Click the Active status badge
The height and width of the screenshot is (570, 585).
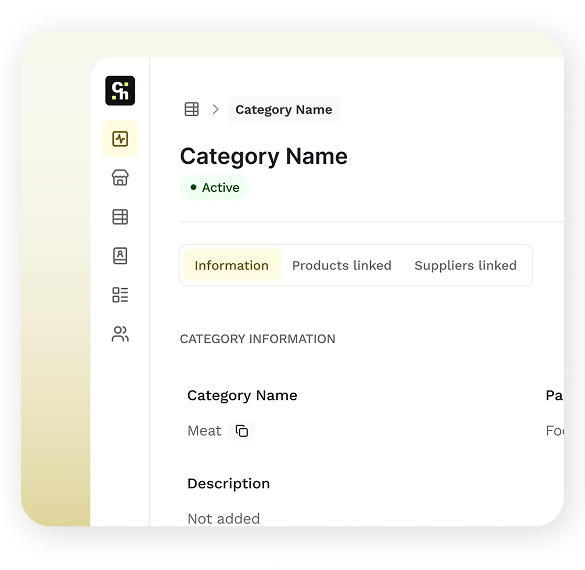[x=215, y=187]
